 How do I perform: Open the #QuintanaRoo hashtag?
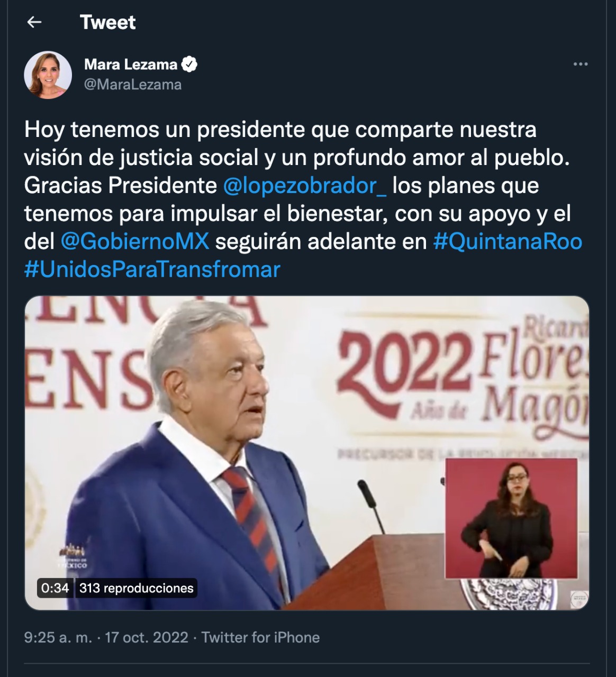coord(508,241)
